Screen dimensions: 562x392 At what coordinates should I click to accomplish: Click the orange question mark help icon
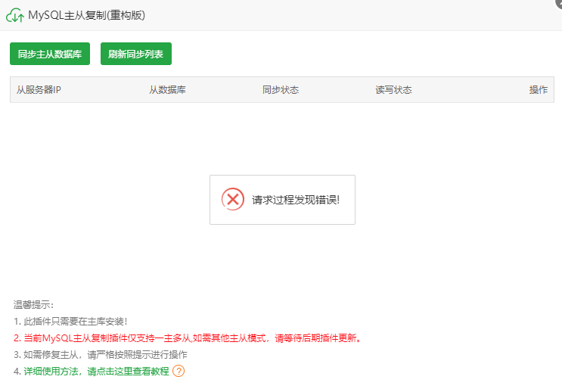coord(179,371)
